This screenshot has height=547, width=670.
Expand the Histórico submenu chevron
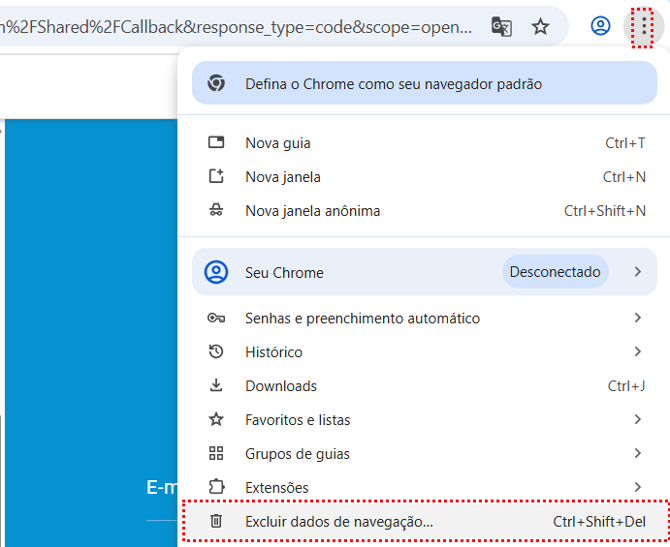637,352
